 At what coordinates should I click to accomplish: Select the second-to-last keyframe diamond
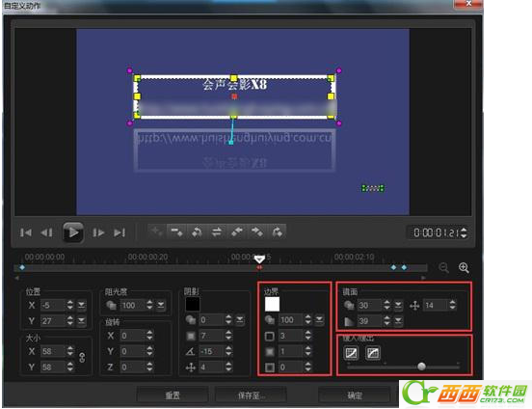click(x=393, y=268)
